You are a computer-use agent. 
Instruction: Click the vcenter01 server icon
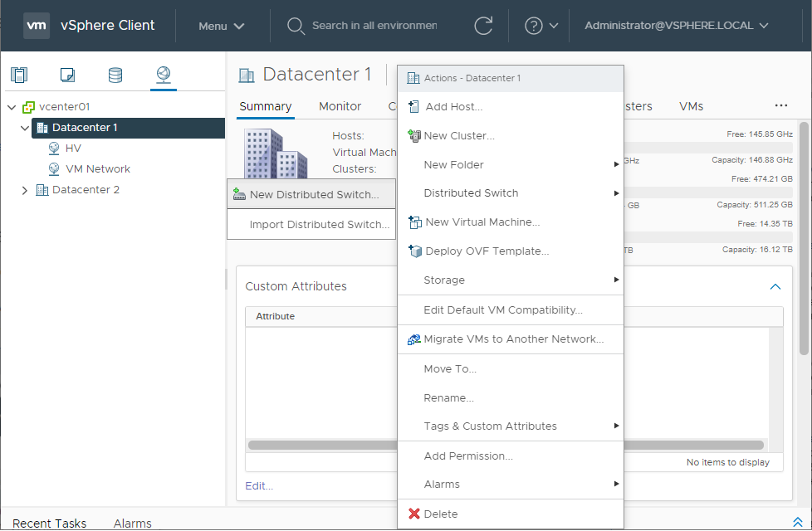click(28, 107)
